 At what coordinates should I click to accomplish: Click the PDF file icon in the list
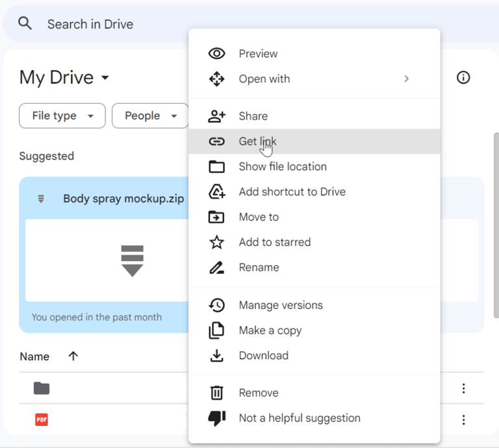pos(42,419)
